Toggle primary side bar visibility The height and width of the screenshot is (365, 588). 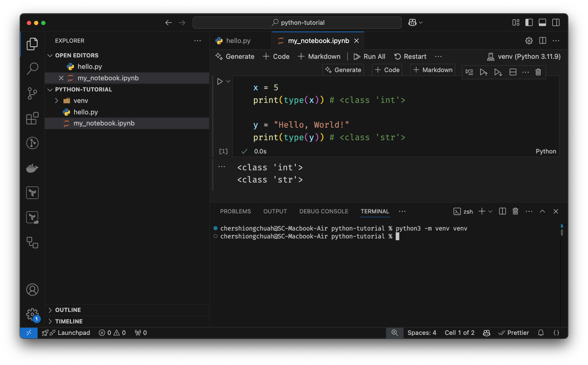[x=529, y=23]
